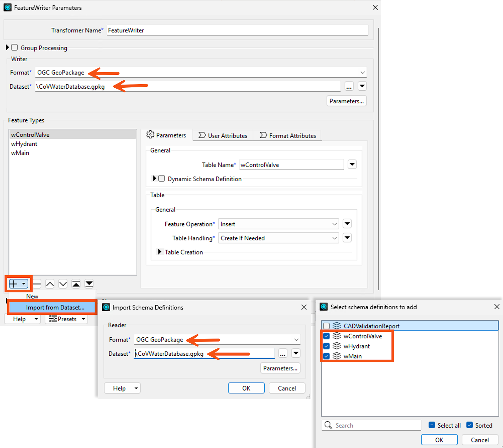
Task: Switch to the User Attributes tab
Action: [x=223, y=135]
